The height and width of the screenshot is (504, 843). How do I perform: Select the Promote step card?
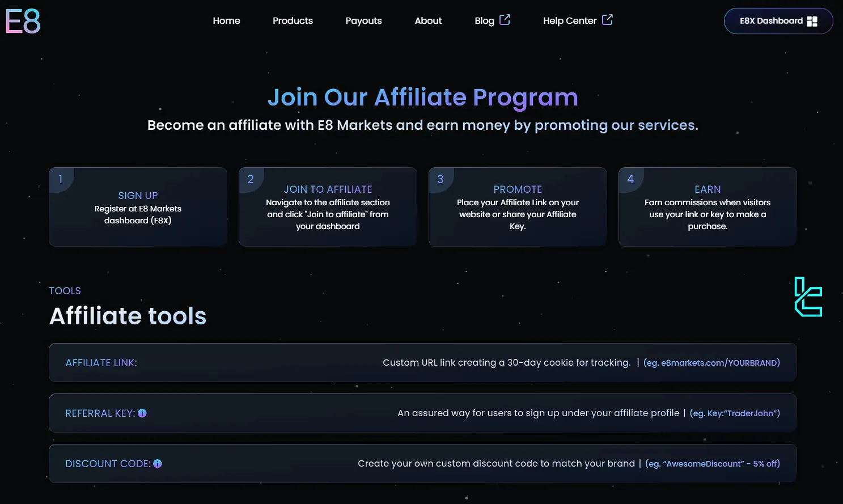(x=518, y=207)
